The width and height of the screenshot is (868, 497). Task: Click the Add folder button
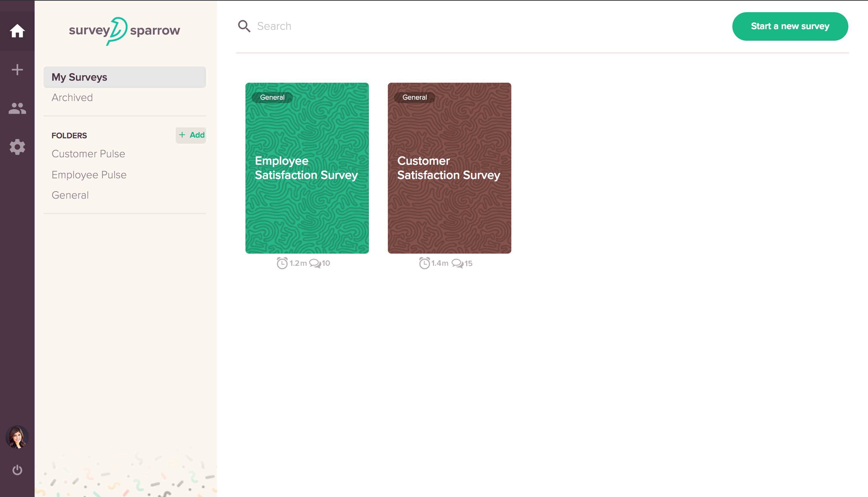point(191,135)
